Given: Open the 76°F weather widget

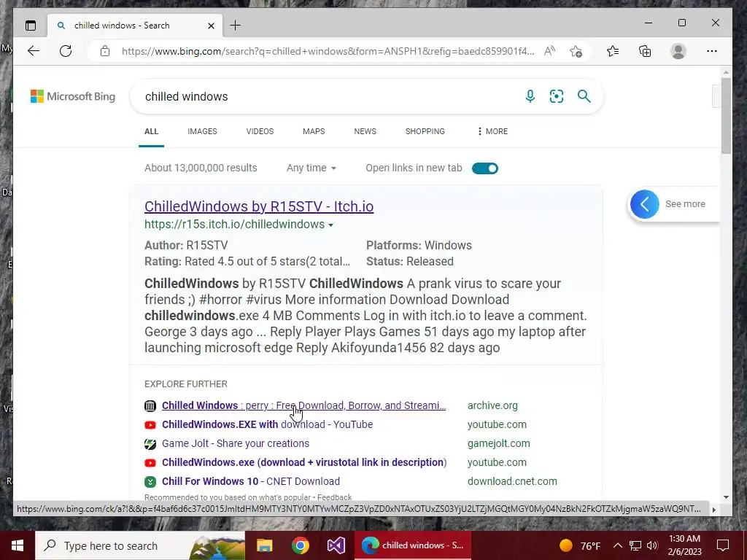Looking at the screenshot, I should tap(581, 545).
